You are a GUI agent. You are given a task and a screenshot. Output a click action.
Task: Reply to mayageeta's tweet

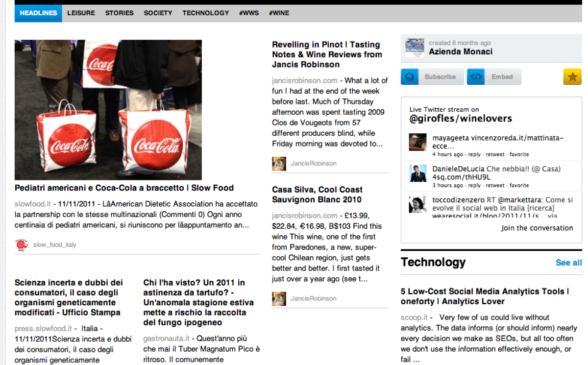point(474,154)
